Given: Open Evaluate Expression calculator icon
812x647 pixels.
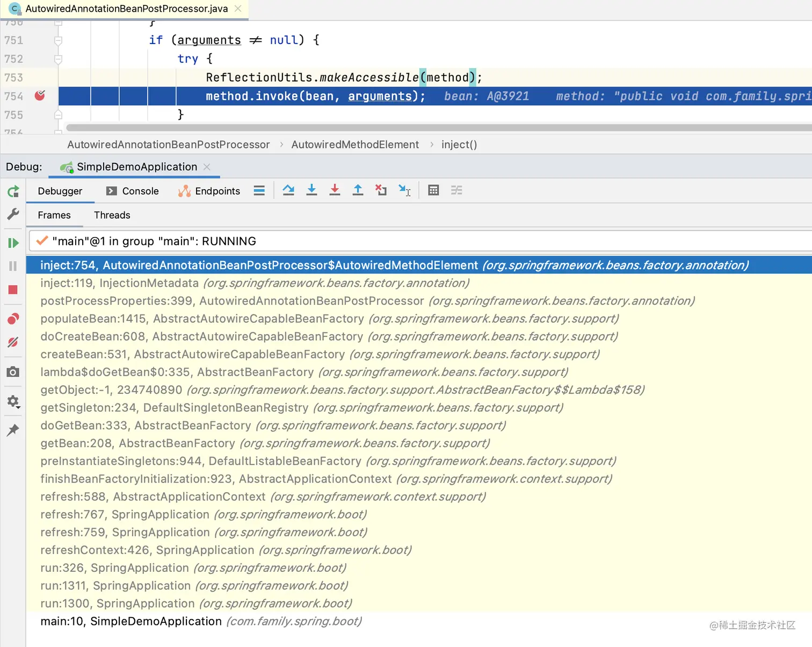Looking at the screenshot, I should [x=433, y=190].
